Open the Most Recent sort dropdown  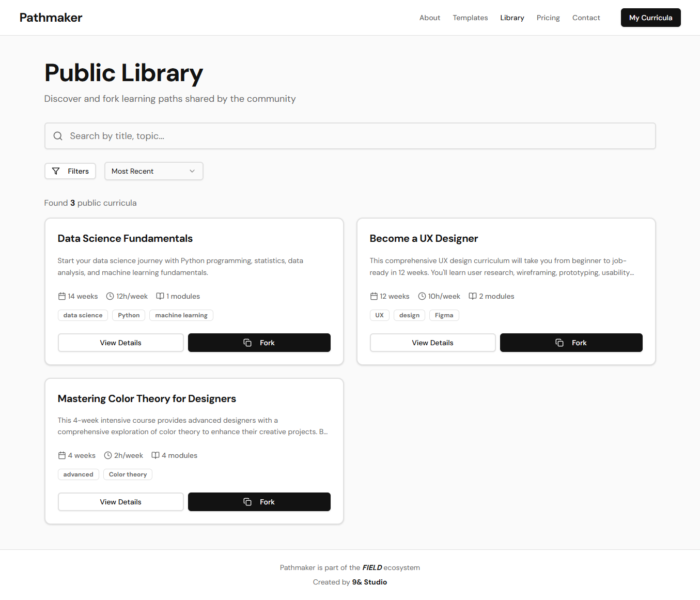pyautogui.click(x=153, y=171)
